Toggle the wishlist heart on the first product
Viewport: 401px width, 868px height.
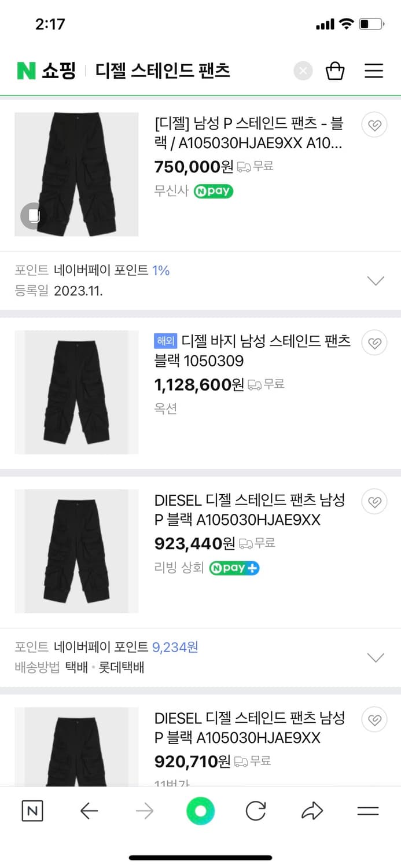point(374,124)
